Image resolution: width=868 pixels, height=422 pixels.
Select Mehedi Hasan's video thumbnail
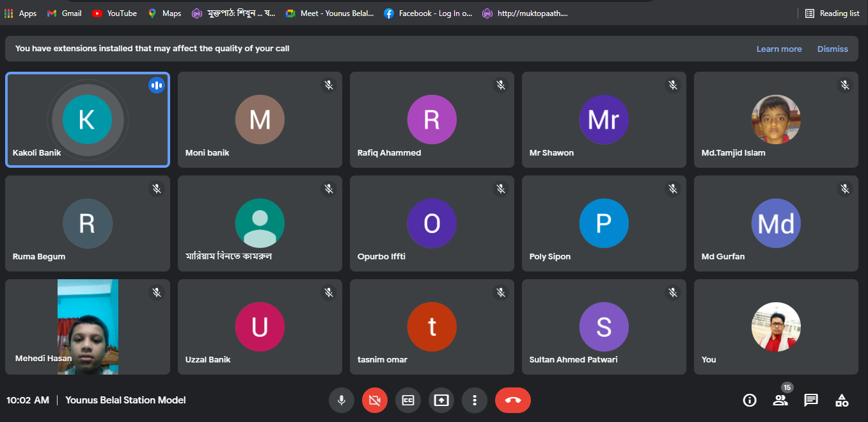point(88,327)
